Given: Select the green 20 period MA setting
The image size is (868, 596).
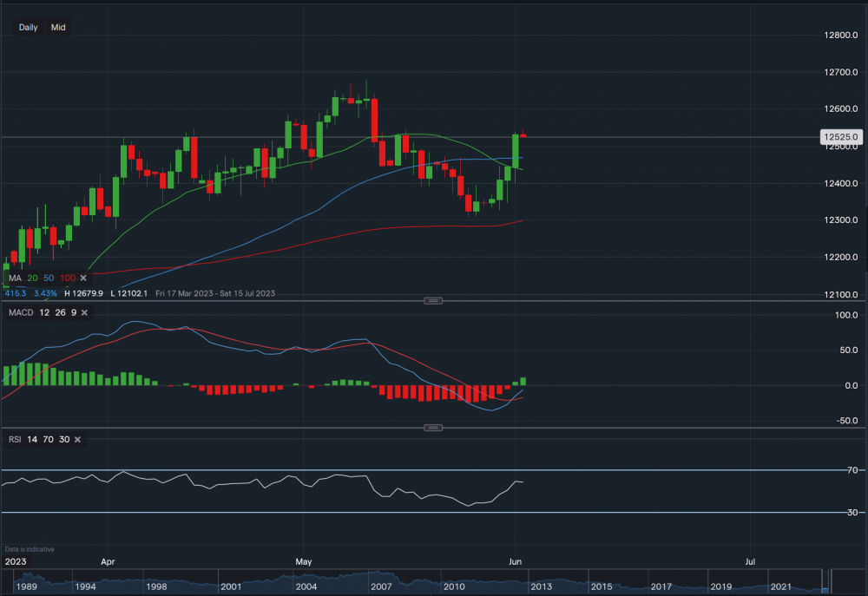Looking at the screenshot, I should tap(32, 278).
